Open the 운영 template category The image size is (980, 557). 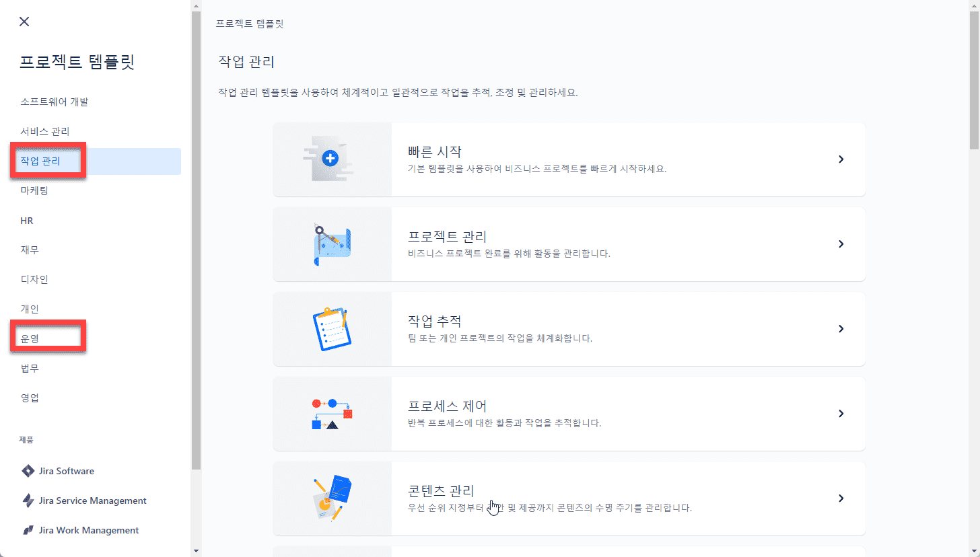(x=30, y=338)
